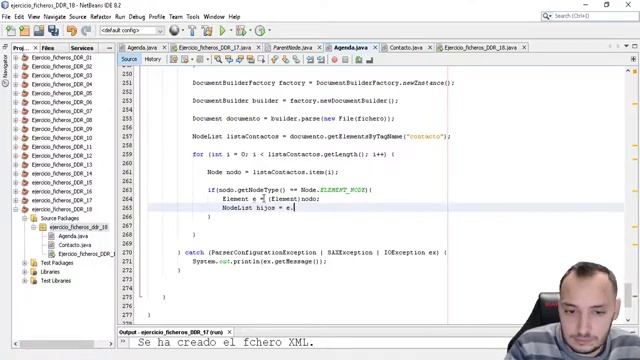Click the Shift Line Left icon
The height and width of the screenshot is (360, 640).
[x=310, y=60]
